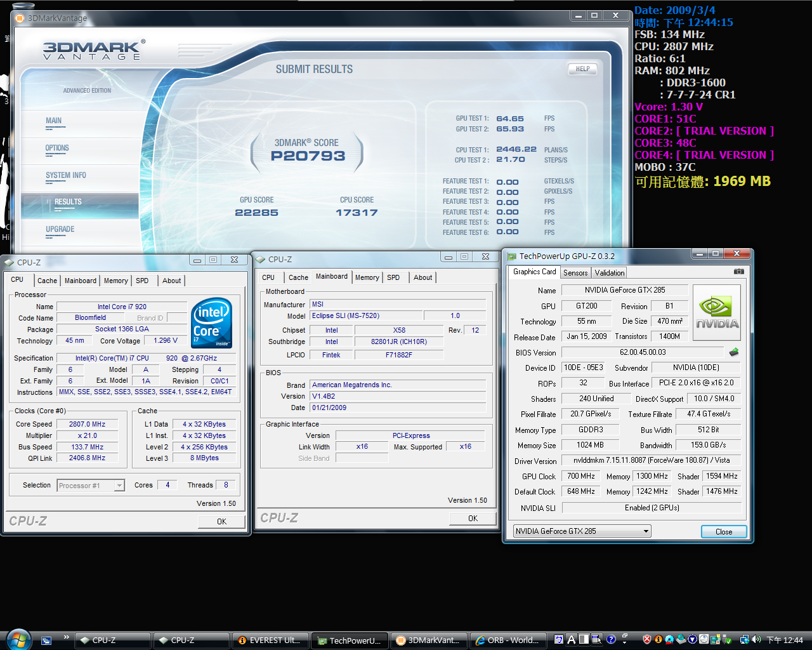
Task: Click the CPU score value 17317
Action: [357, 213]
